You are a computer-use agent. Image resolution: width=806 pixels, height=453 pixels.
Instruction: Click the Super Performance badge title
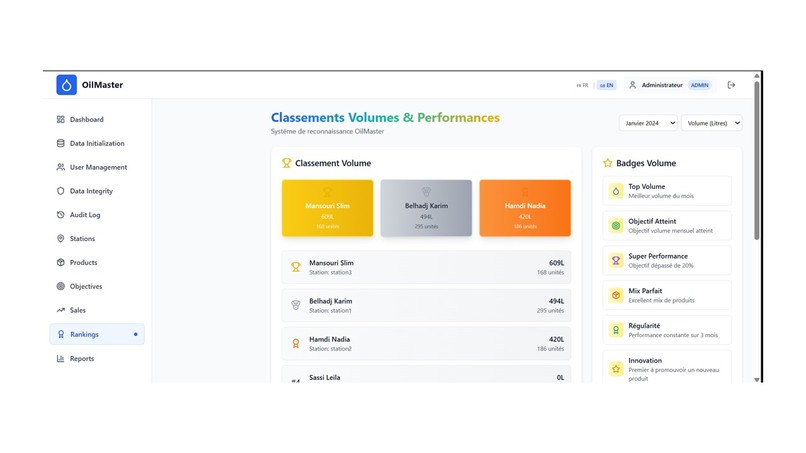[658, 256]
